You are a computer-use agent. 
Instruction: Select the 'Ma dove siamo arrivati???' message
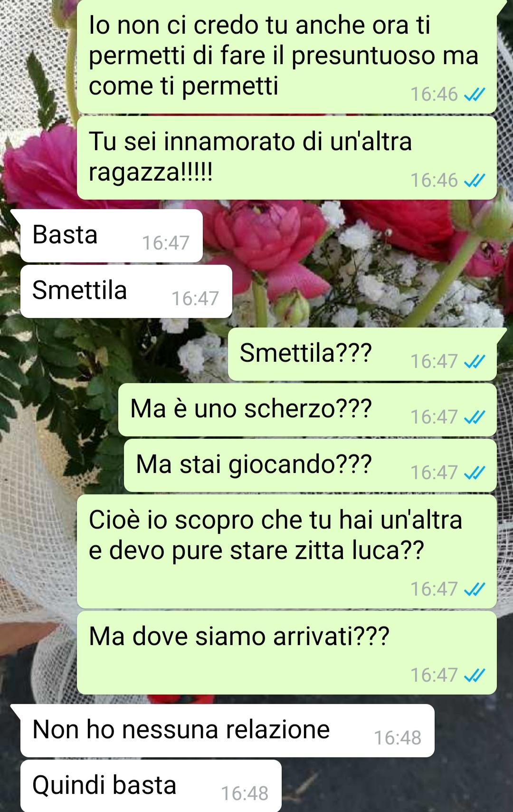click(x=287, y=653)
